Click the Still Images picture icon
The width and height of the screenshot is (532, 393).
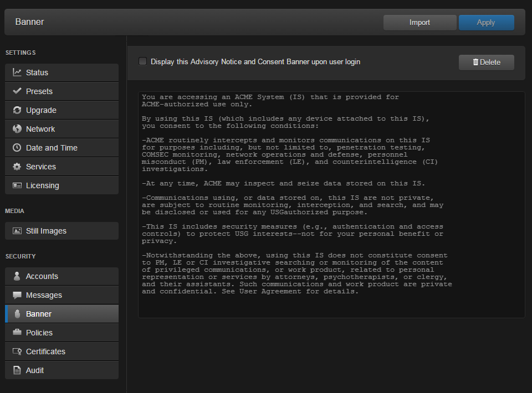coord(17,231)
